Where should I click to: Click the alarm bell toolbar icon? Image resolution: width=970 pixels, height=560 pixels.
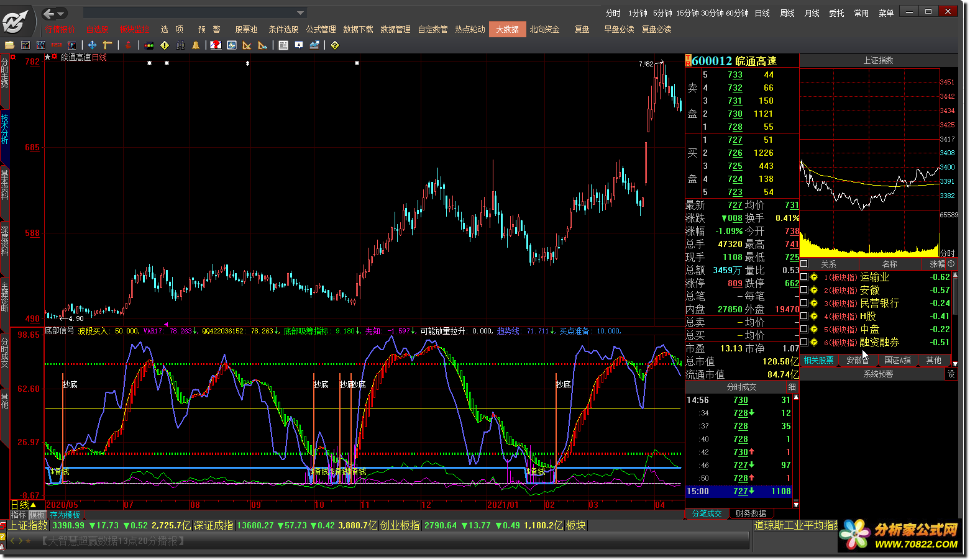point(196,45)
